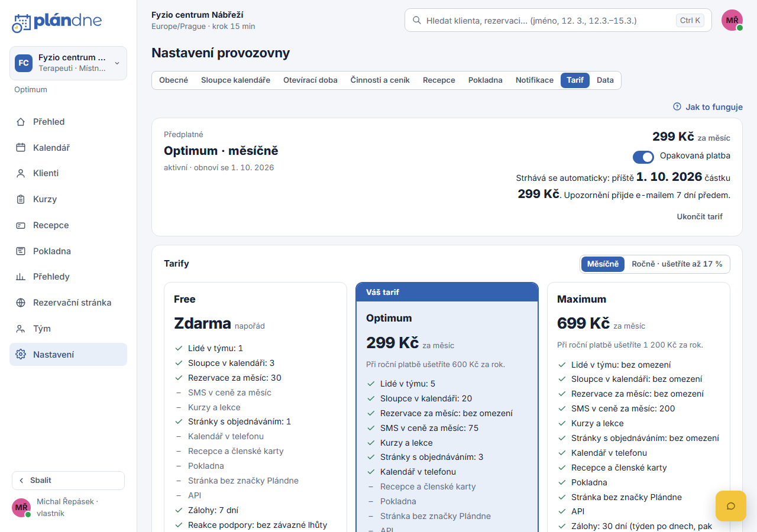
Task: Click the bottom-left MŘ avatar
Action: [21, 508]
